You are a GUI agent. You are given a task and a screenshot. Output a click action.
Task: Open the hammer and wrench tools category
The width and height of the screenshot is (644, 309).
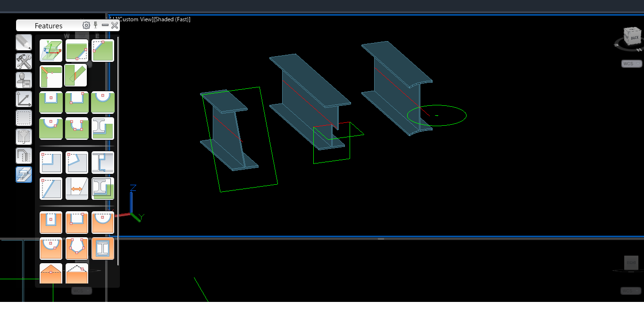24,61
